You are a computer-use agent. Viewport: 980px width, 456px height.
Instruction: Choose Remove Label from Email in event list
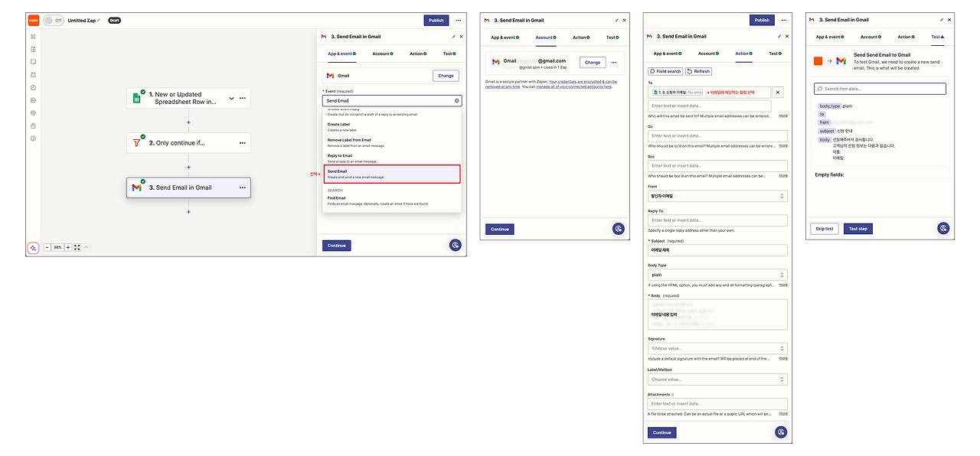392,142
